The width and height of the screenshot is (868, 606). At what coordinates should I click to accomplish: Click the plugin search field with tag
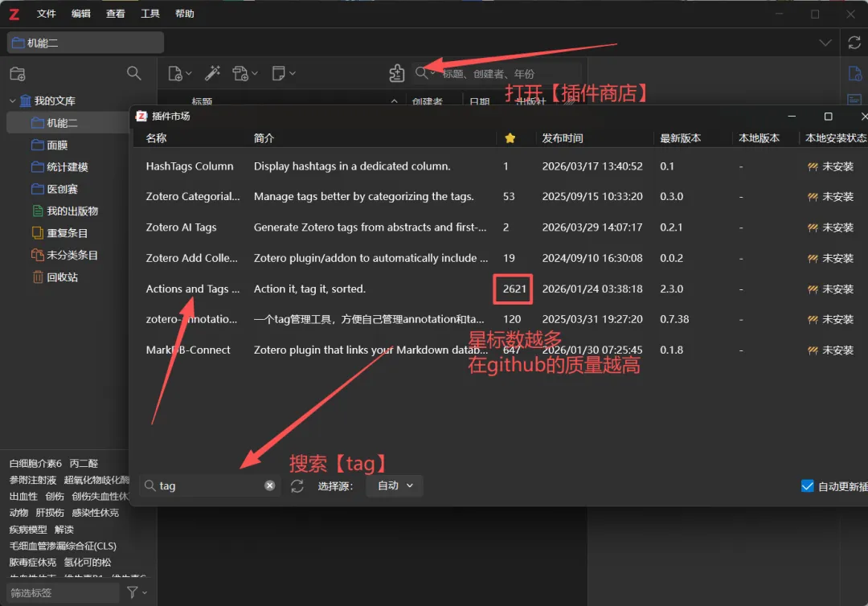click(x=209, y=486)
